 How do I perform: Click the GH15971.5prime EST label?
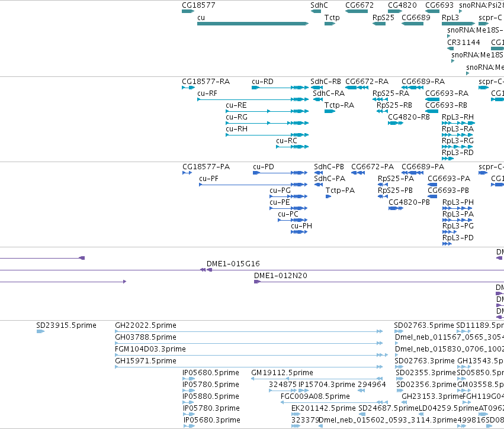pyautogui.click(x=146, y=361)
